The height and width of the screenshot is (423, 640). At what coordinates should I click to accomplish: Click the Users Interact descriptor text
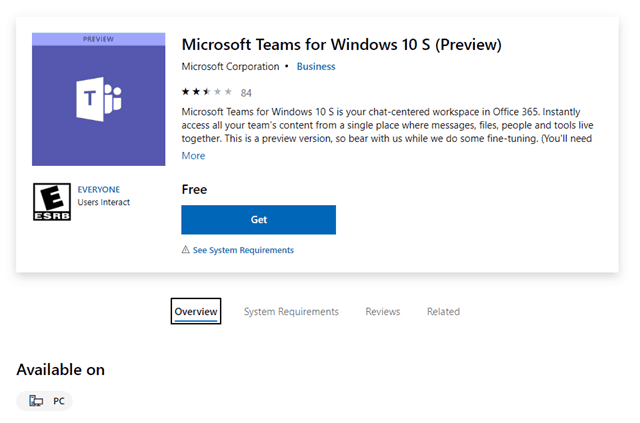(x=104, y=202)
